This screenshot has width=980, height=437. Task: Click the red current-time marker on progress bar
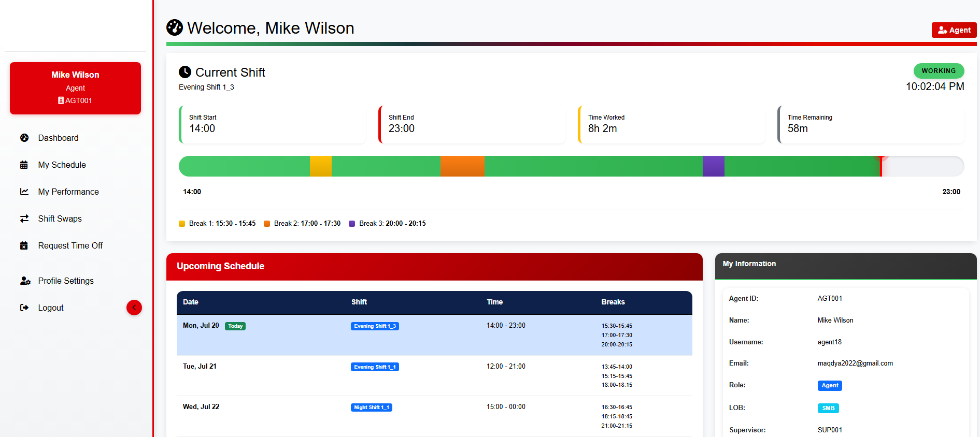[x=881, y=166]
